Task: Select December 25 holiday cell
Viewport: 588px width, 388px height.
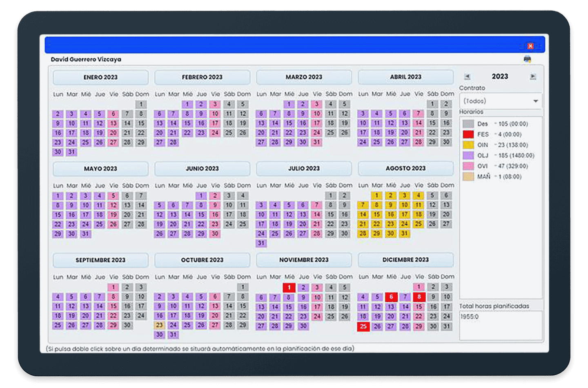Action: point(363,326)
